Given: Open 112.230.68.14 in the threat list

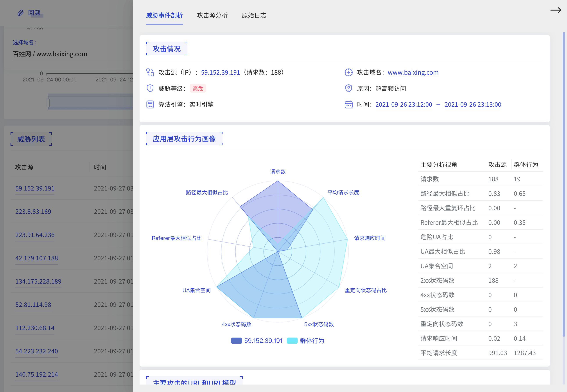Looking at the screenshot, I should [35, 328].
